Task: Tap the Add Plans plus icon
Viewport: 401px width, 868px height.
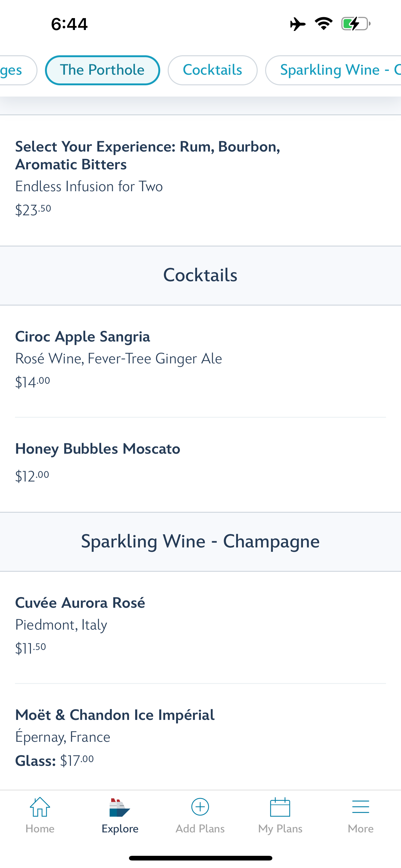Action: (200, 807)
